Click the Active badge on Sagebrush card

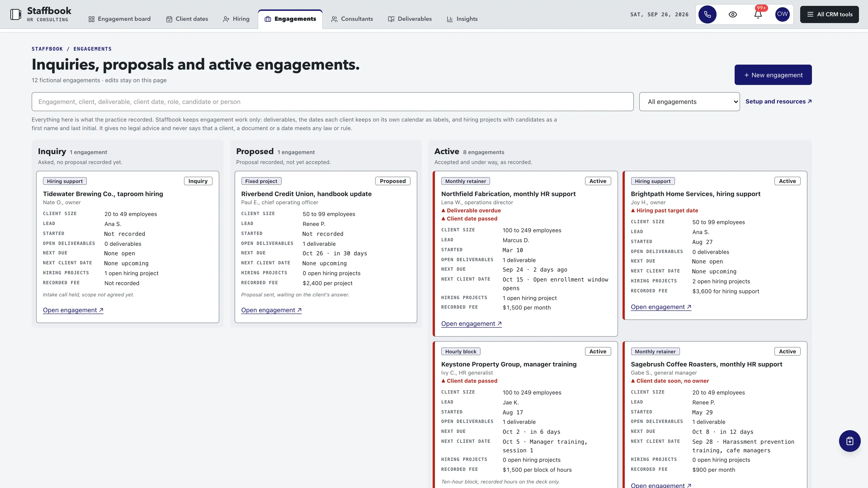(x=787, y=352)
